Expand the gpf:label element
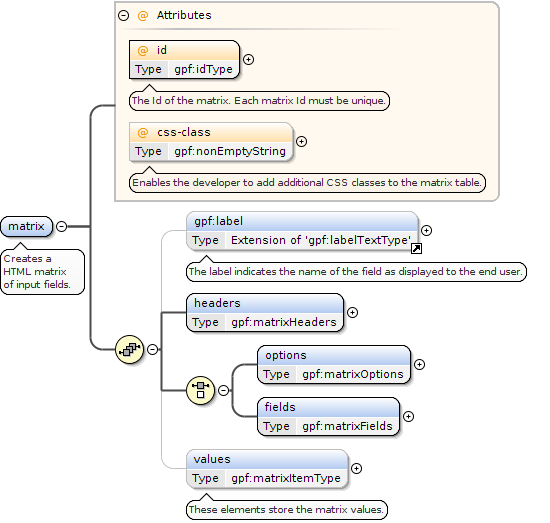 tap(426, 230)
